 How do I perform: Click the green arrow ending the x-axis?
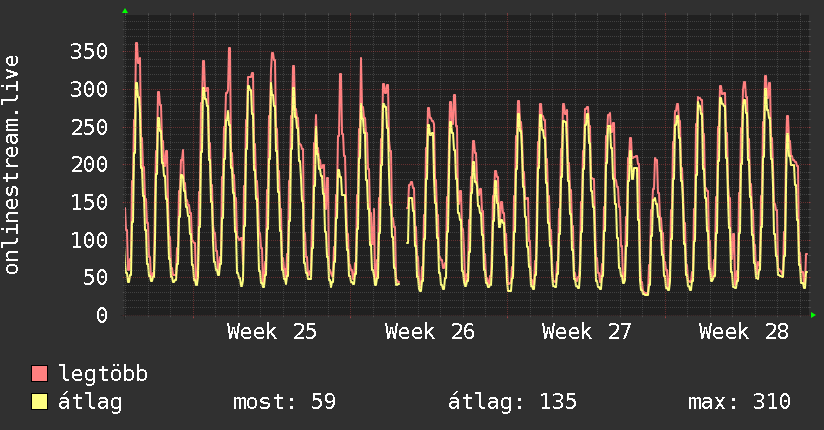click(x=813, y=315)
